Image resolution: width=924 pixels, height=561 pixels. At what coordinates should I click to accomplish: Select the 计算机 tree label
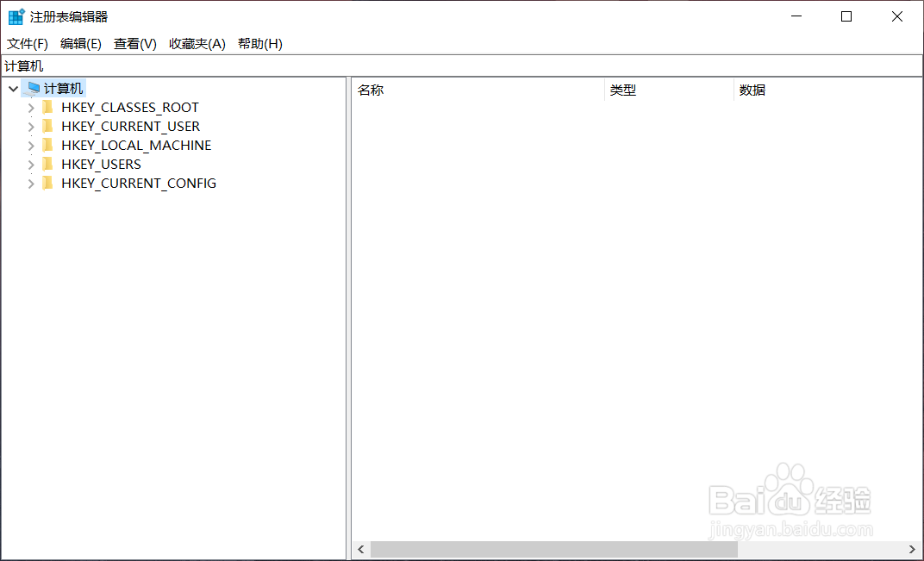pyautogui.click(x=64, y=89)
